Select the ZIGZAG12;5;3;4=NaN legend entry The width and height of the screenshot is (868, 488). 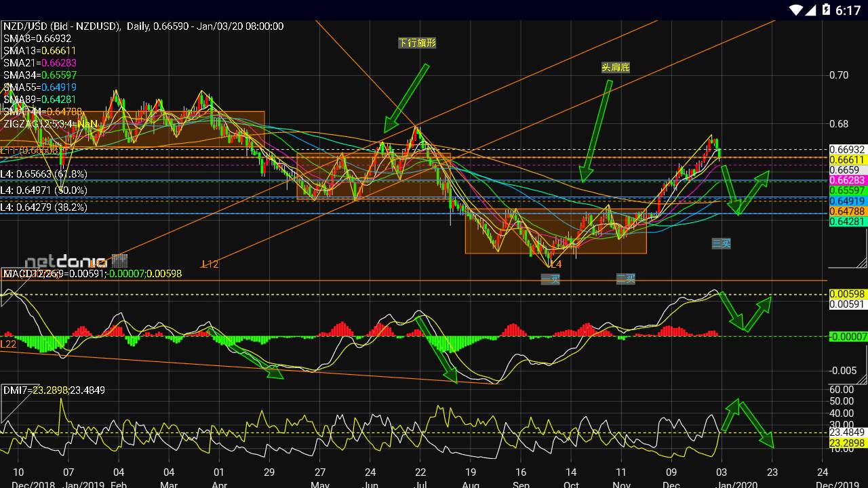point(50,124)
